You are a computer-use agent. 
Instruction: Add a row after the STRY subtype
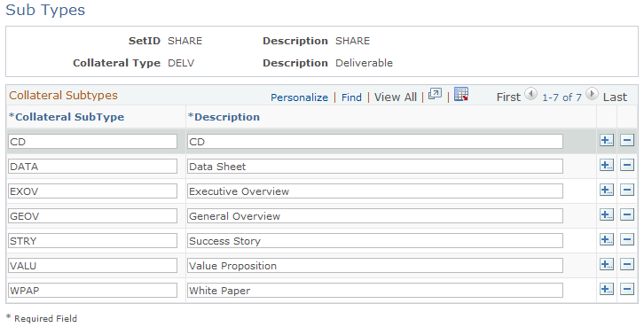(607, 240)
